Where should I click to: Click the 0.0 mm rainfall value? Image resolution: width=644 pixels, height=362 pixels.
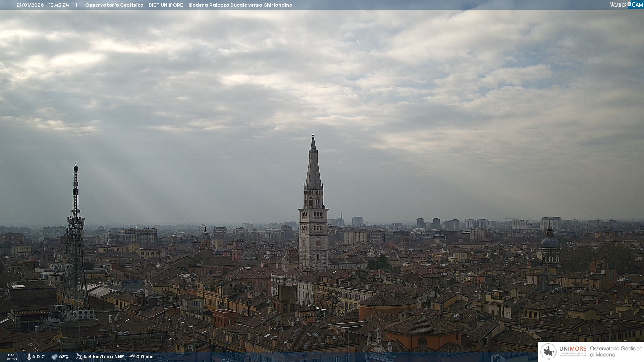tap(145, 357)
